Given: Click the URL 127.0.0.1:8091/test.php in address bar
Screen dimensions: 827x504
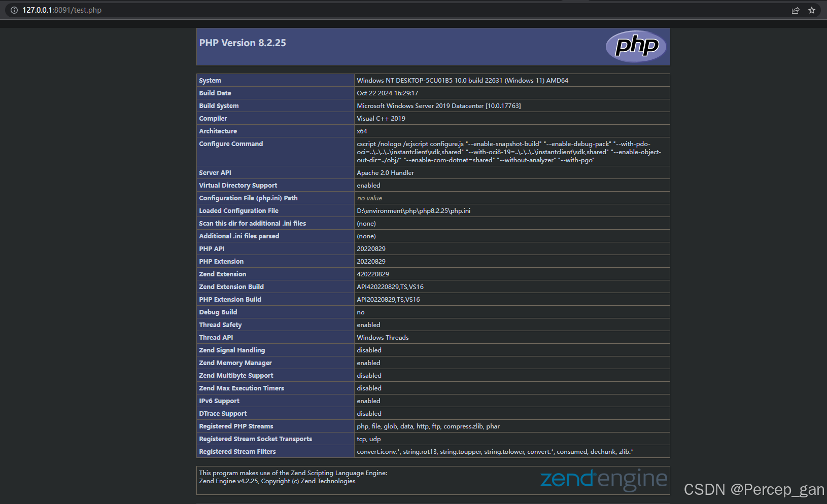Looking at the screenshot, I should [x=62, y=10].
